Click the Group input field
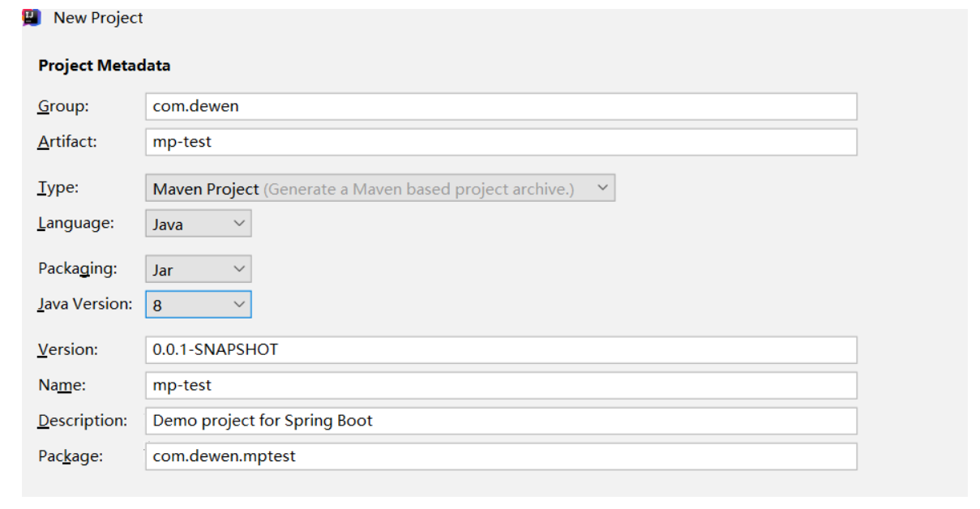Screen dimensions: 980x509 click(500, 106)
